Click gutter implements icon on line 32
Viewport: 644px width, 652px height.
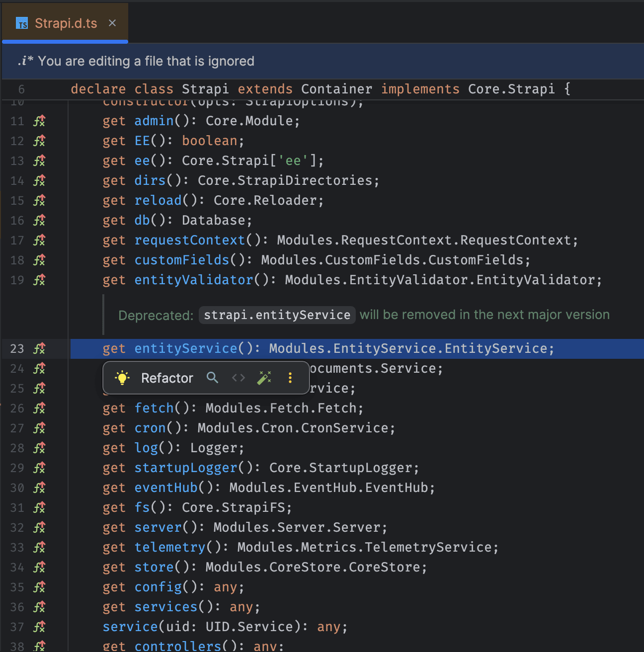(x=39, y=527)
